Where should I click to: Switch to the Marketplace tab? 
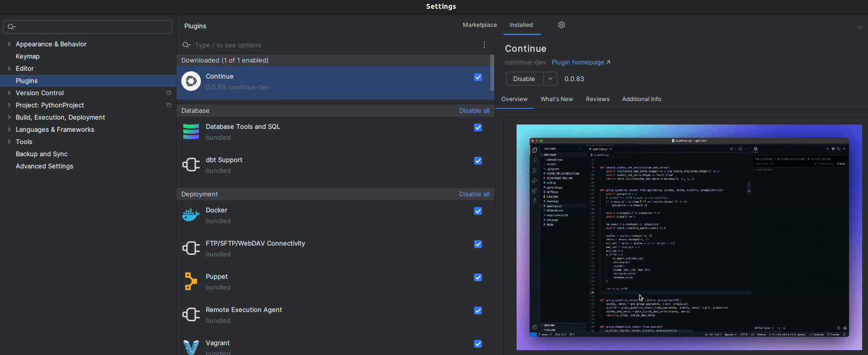tap(479, 25)
